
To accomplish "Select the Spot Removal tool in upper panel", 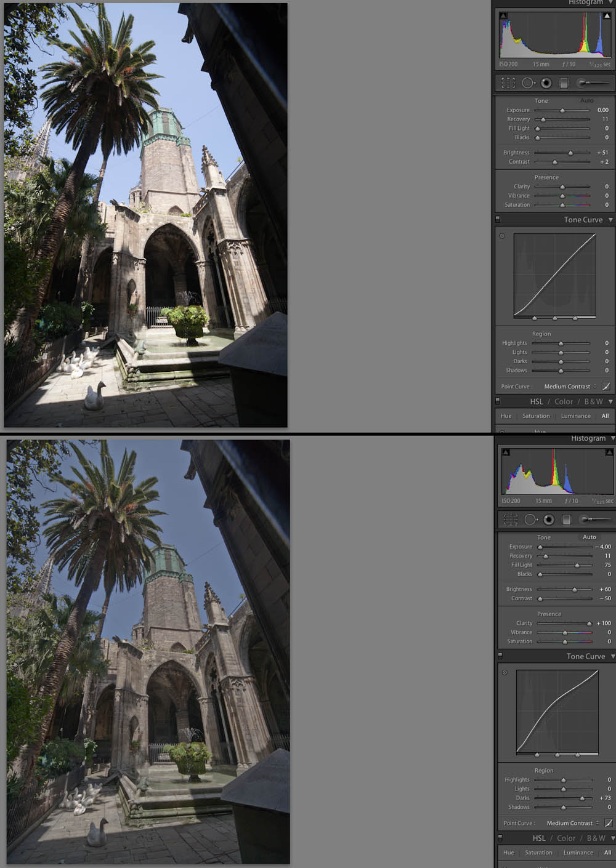I will pyautogui.click(x=528, y=82).
